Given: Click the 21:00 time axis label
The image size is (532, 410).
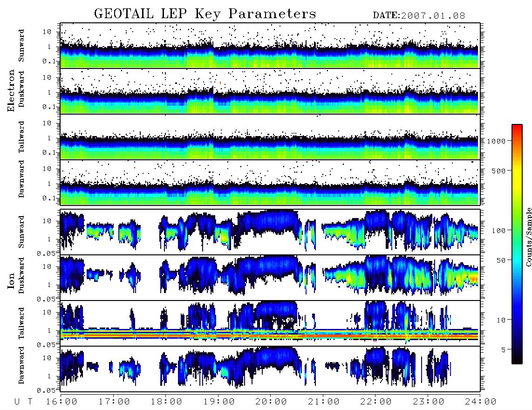Looking at the screenshot, I should coord(324,402).
